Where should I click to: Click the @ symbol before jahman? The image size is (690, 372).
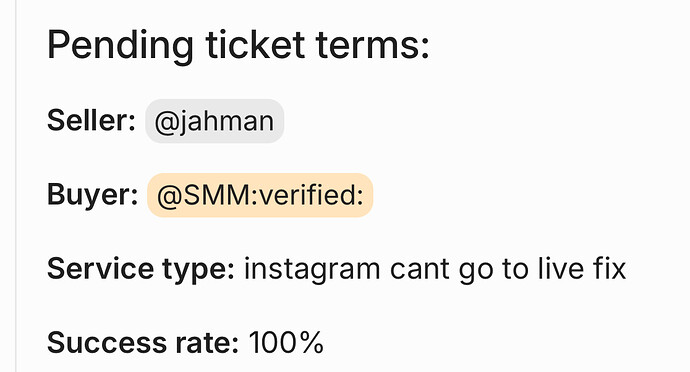(x=165, y=122)
